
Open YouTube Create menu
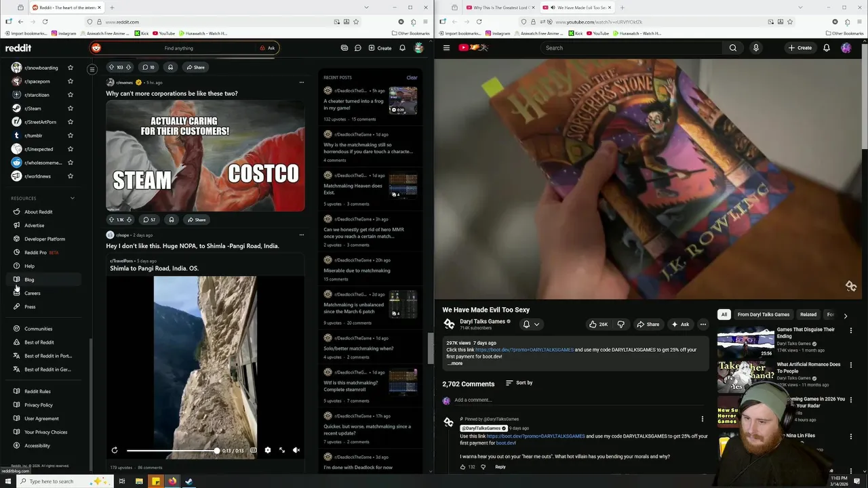[x=800, y=48]
